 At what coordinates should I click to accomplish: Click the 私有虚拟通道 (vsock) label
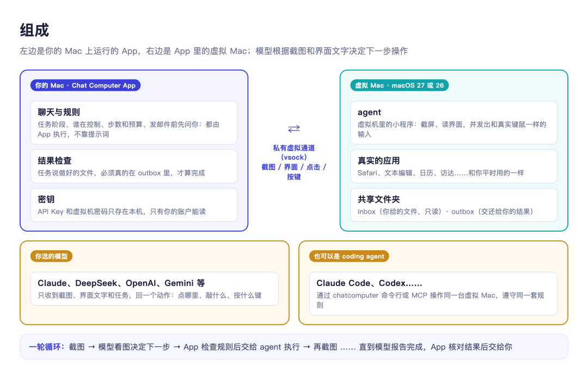[293, 152]
